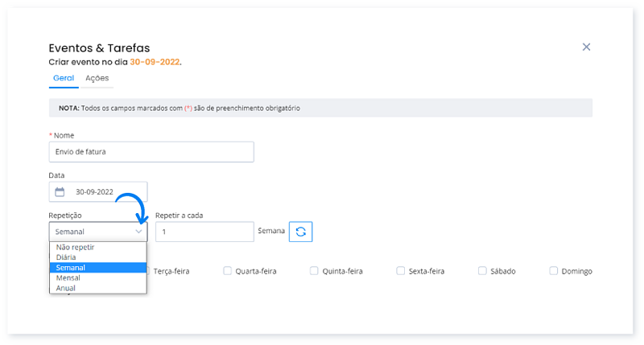
Task: Click the calendar icon in Data field
Action: [60, 192]
